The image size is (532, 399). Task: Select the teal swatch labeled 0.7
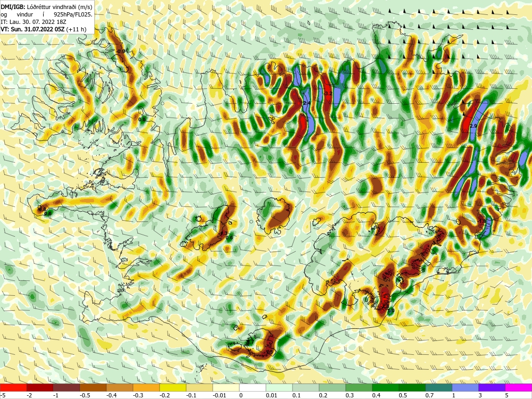point(439,387)
